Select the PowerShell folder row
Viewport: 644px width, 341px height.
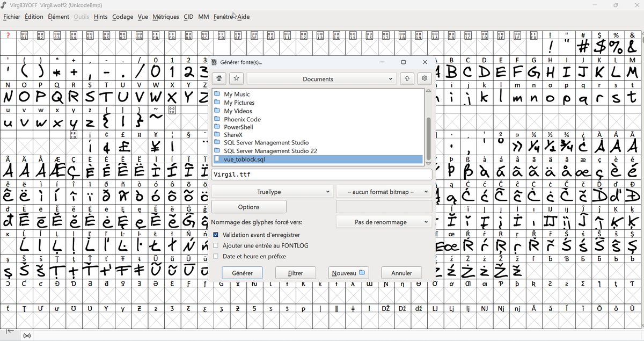318,127
